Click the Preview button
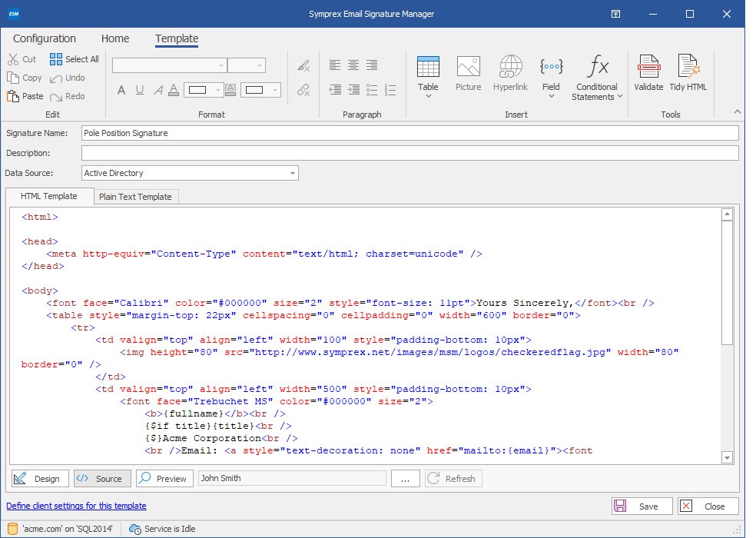This screenshot has width=756, height=538. (x=164, y=479)
